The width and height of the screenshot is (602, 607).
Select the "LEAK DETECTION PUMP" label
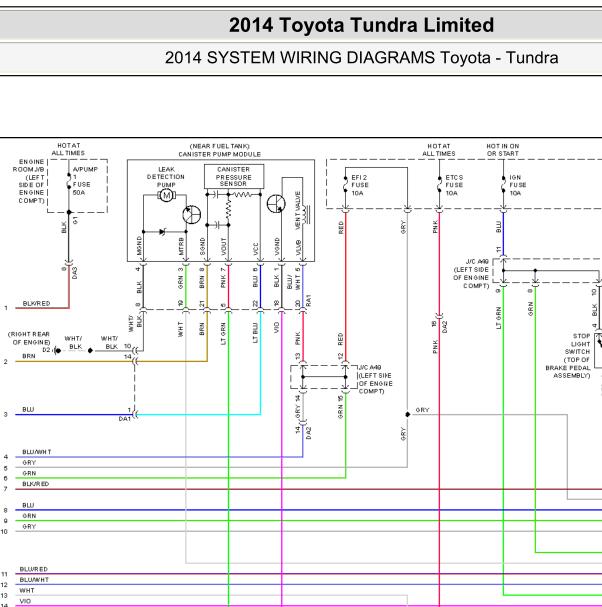(166, 177)
